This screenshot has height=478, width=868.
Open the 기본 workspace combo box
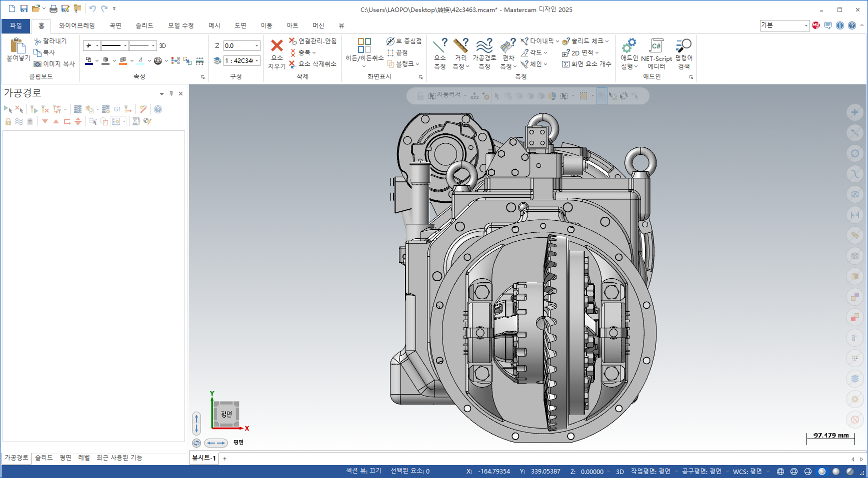click(784, 25)
